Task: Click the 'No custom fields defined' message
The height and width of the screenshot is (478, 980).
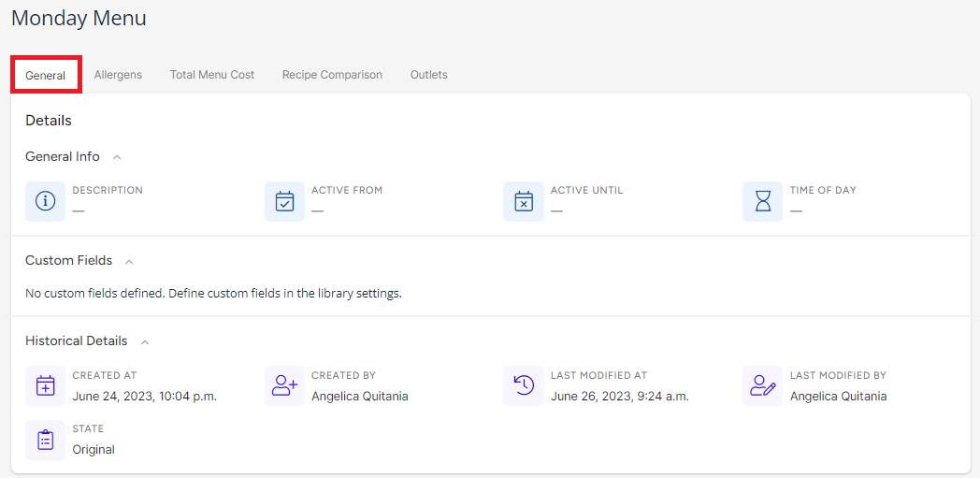Action: 213,293
